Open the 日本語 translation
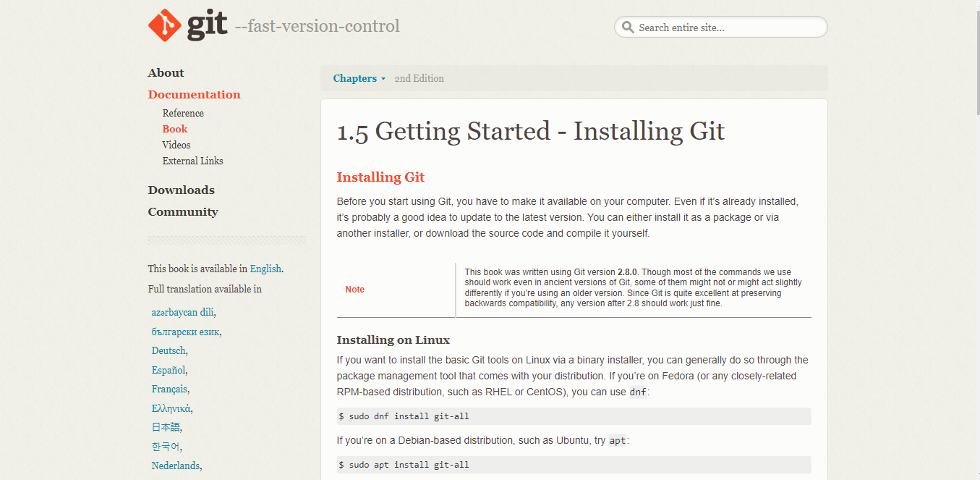This screenshot has width=980, height=480. click(x=165, y=427)
